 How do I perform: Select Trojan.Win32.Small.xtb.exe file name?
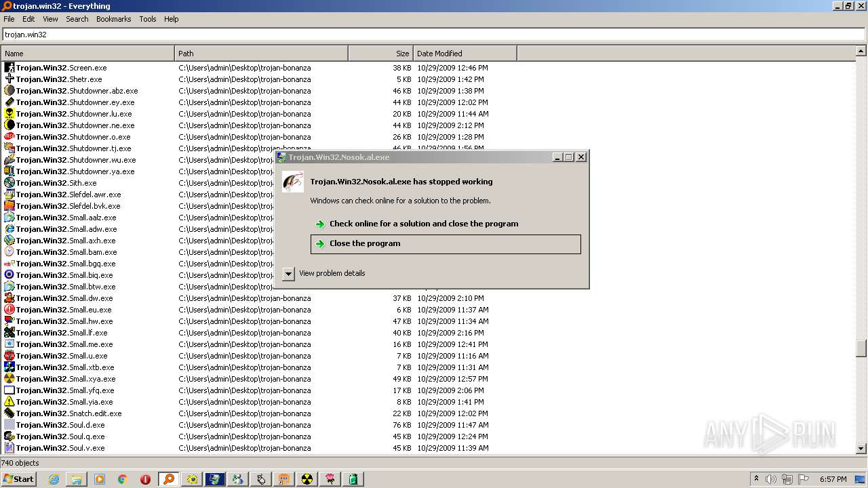[x=65, y=367]
